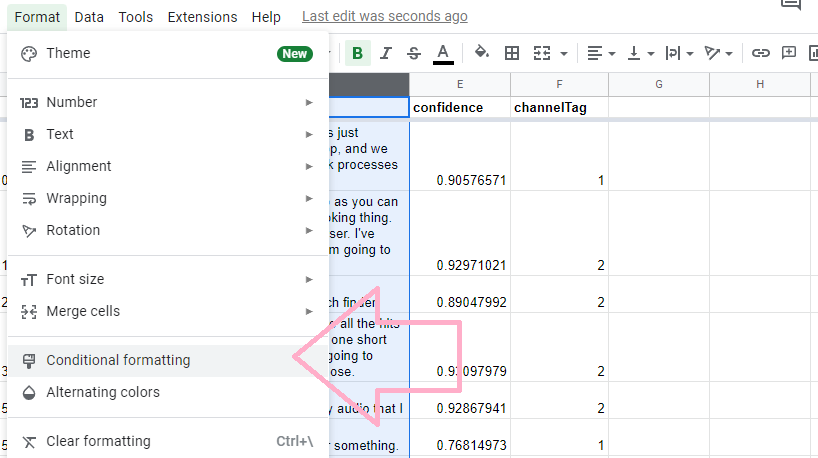The width and height of the screenshot is (818, 458).
Task: Click the insert link icon
Action: [x=761, y=53]
